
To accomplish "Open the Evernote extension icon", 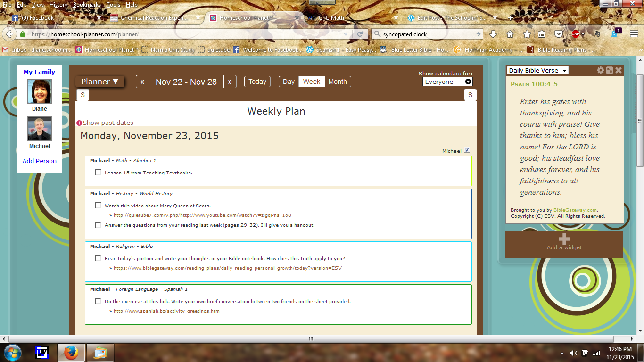I will point(597,34).
